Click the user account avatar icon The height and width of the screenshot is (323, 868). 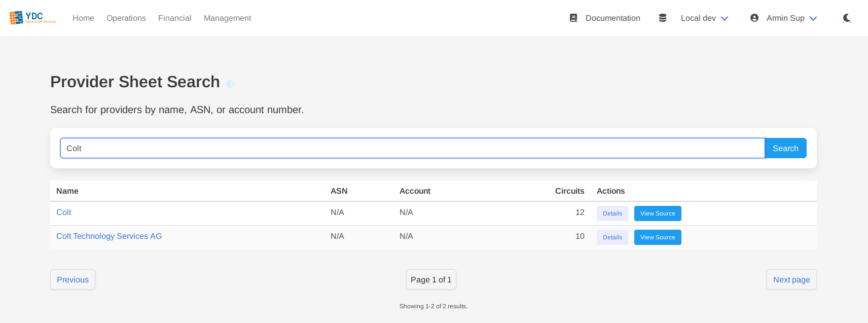tap(754, 18)
